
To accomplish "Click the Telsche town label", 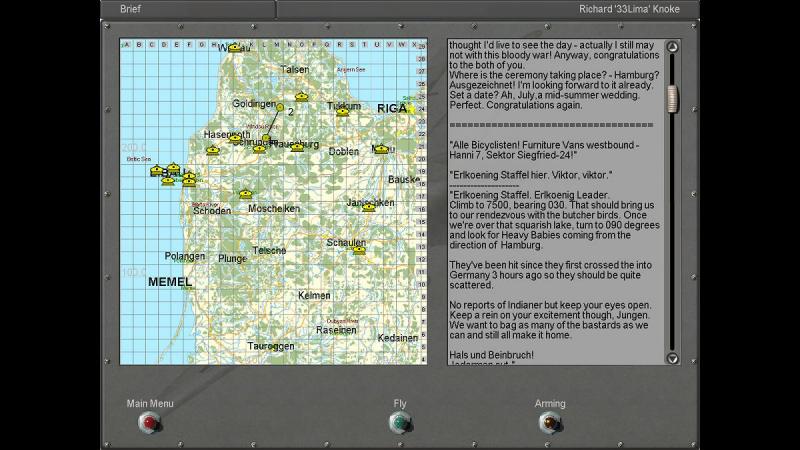I will tap(269, 251).
